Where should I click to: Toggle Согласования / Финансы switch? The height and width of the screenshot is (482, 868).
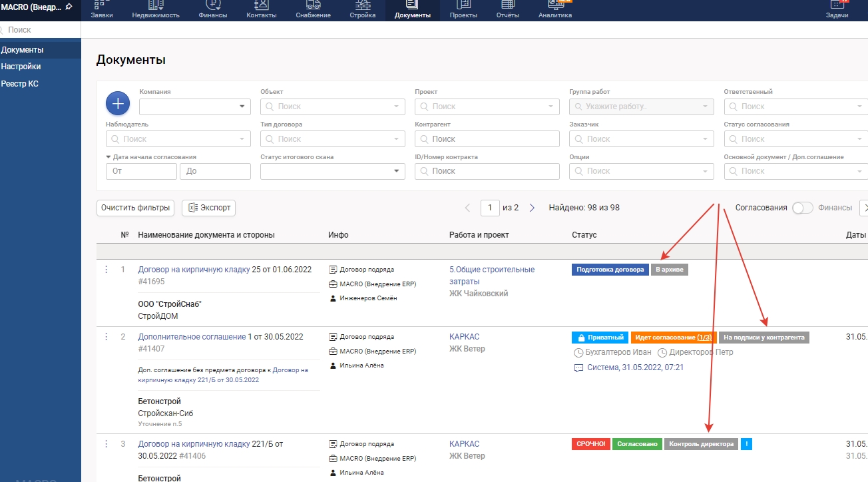tap(802, 208)
